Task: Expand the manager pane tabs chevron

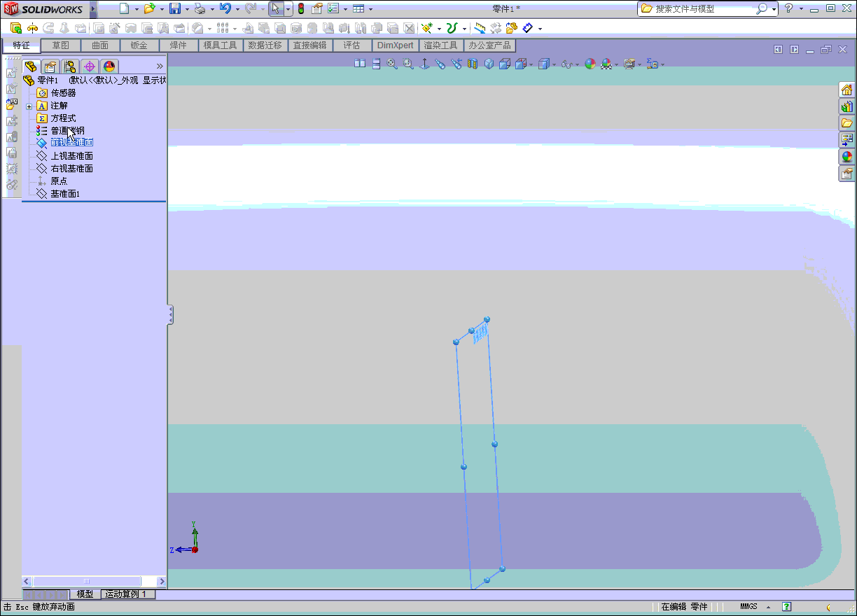Action: pos(160,66)
